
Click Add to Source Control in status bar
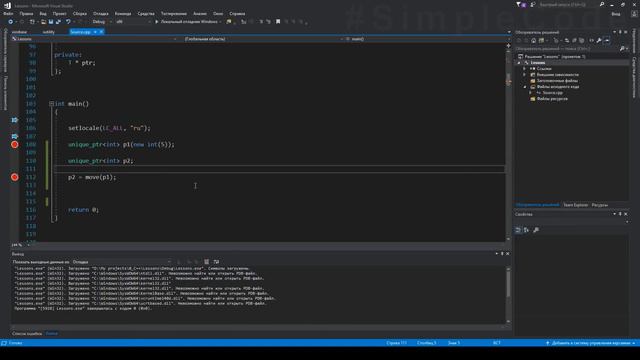[591, 343]
